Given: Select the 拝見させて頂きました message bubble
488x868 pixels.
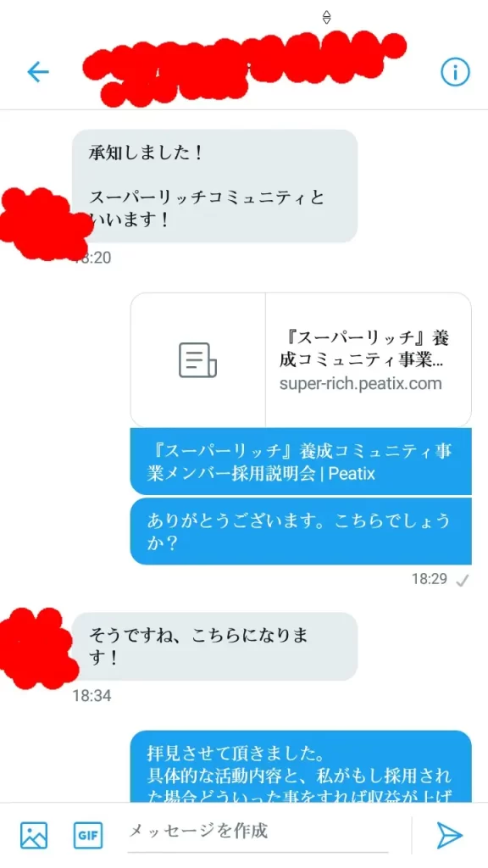Looking at the screenshot, I should pos(301,766).
